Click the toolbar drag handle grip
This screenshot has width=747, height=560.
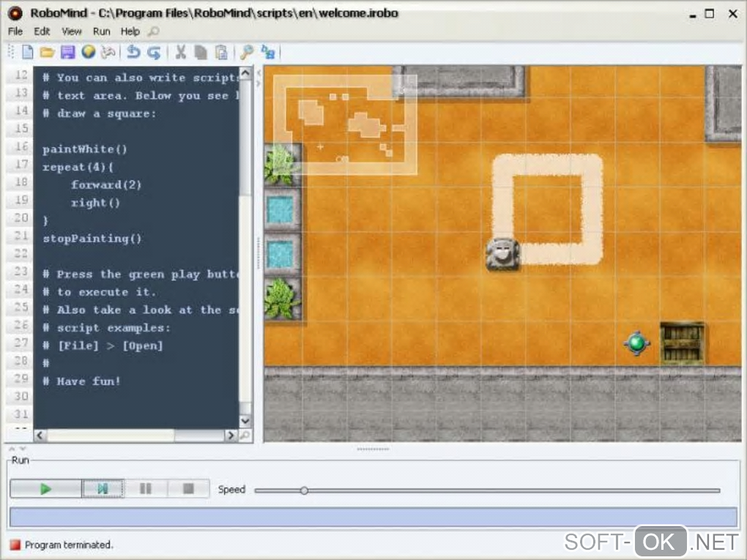click(11, 52)
